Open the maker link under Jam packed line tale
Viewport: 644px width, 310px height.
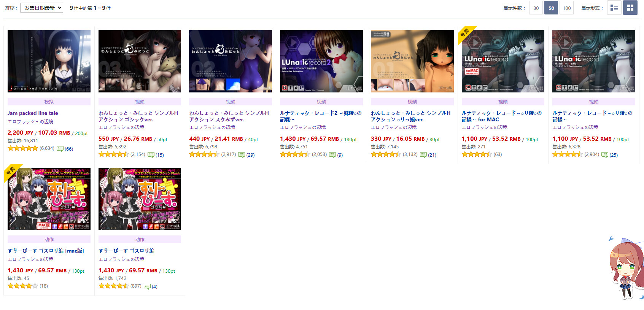pyautogui.click(x=30, y=122)
